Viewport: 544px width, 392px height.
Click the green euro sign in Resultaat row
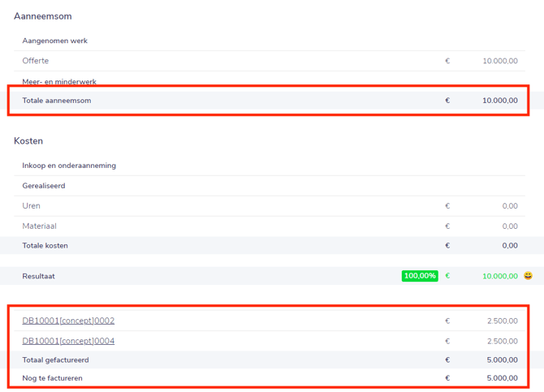[x=447, y=276]
